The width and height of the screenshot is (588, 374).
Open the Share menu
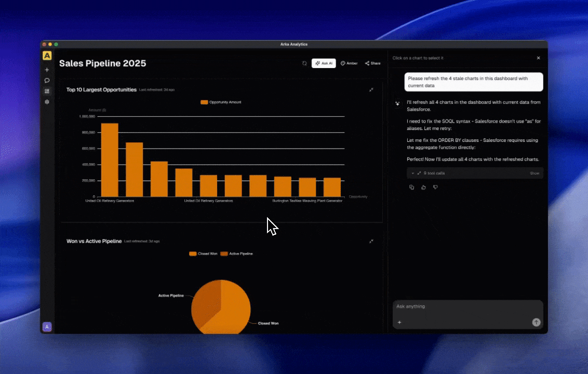[372, 63]
